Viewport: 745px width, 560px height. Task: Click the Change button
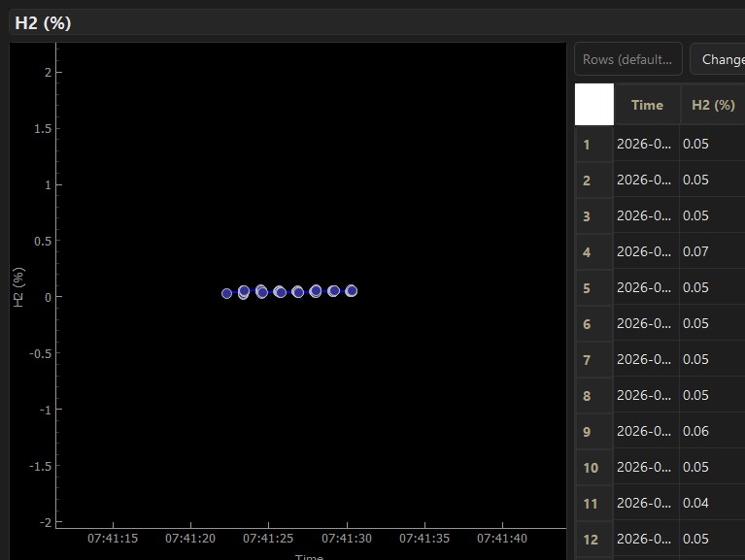[718, 59]
